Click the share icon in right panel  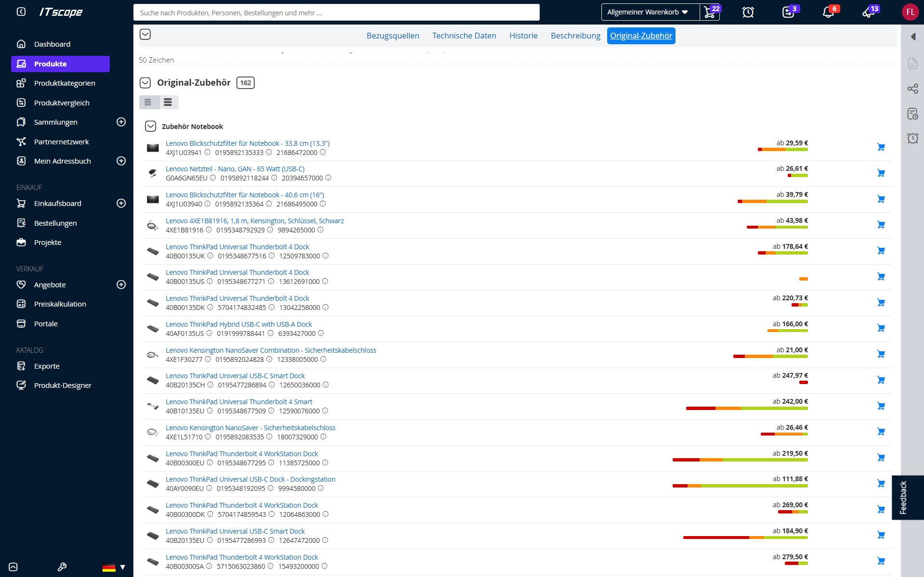tap(912, 89)
